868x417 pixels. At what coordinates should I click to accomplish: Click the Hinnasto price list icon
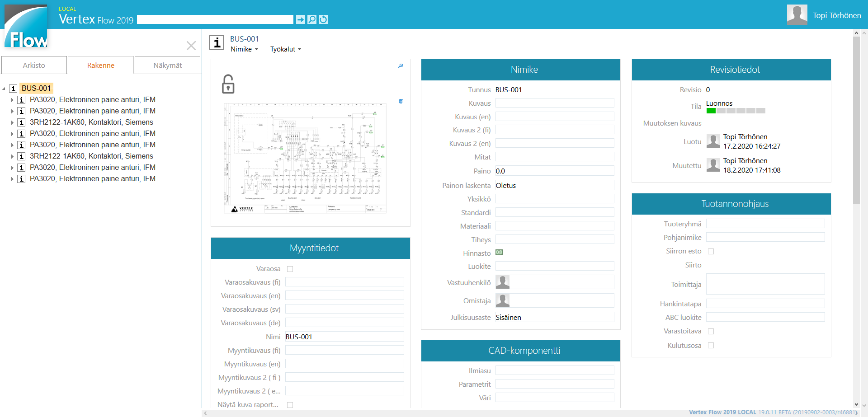click(x=499, y=253)
